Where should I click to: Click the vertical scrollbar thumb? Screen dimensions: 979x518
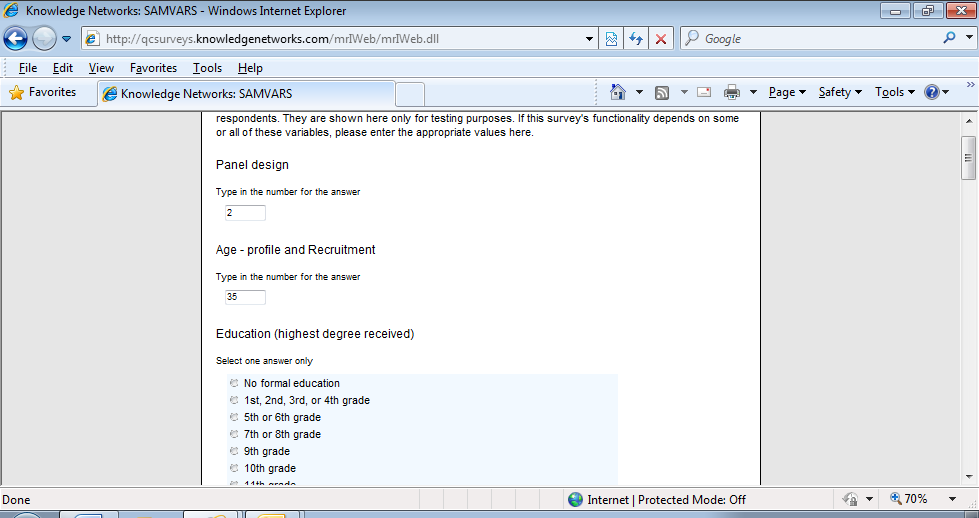pyautogui.click(x=968, y=158)
